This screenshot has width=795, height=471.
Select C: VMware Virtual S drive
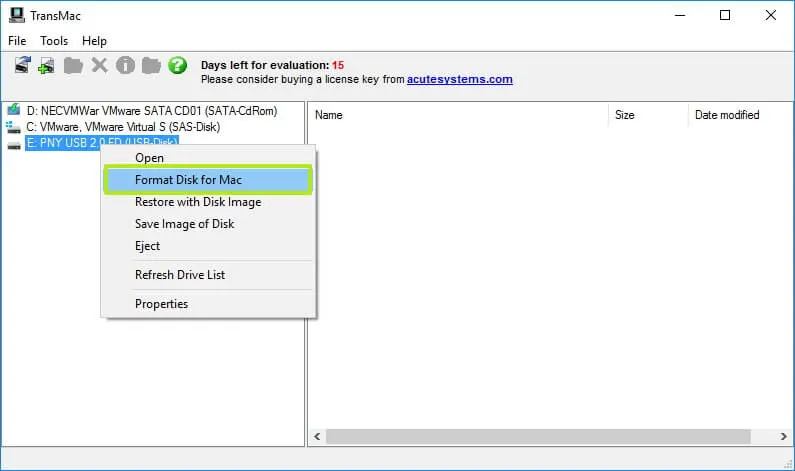123,127
